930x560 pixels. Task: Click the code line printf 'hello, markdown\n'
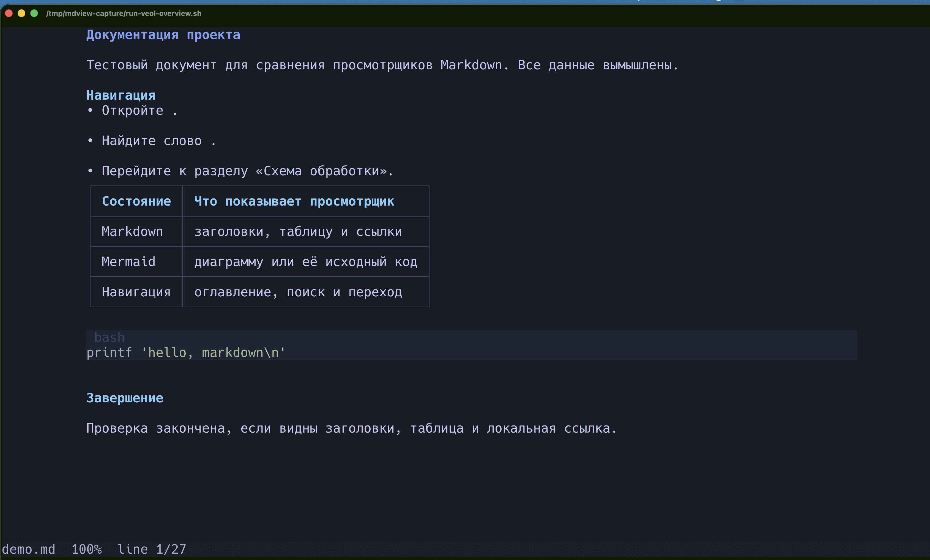(186, 353)
